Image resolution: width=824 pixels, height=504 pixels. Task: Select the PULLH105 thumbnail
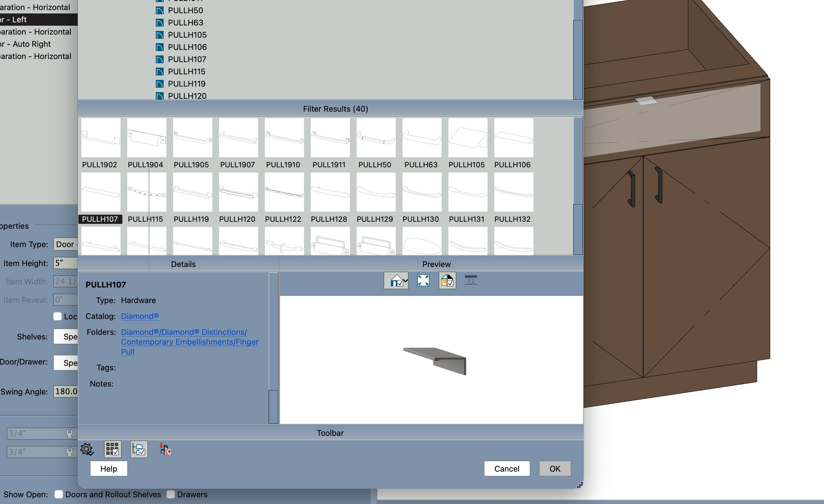click(x=467, y=138)
